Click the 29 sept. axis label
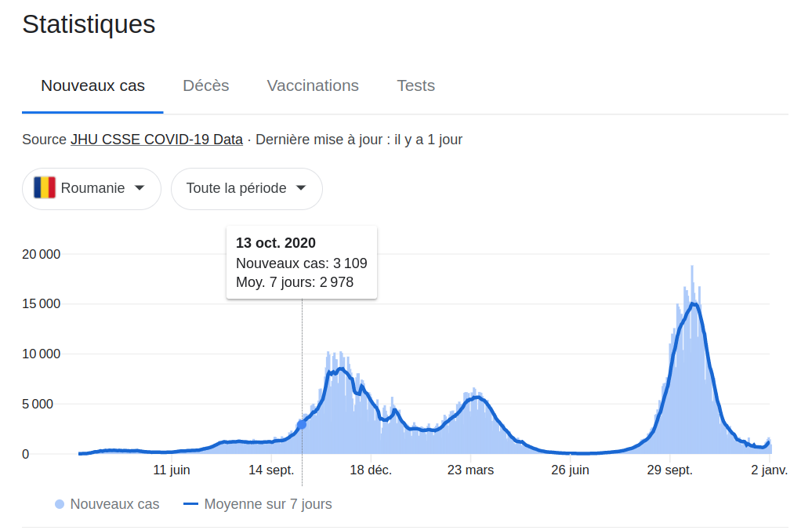 669,470
